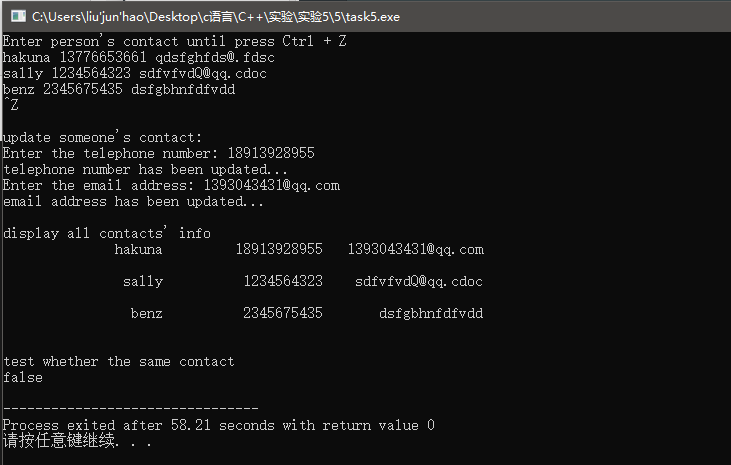Click the Chinese 'press any key' prompt

coord(77,441)
